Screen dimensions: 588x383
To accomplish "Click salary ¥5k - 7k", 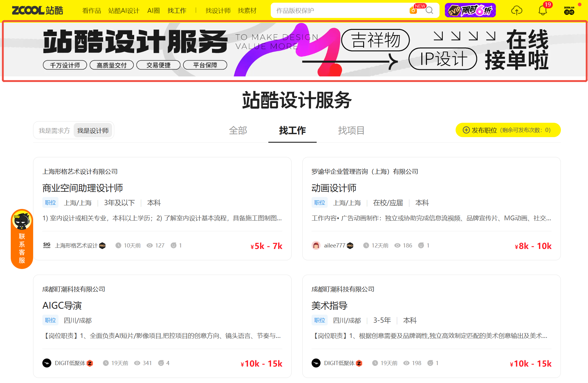I will tap(266, 246).
